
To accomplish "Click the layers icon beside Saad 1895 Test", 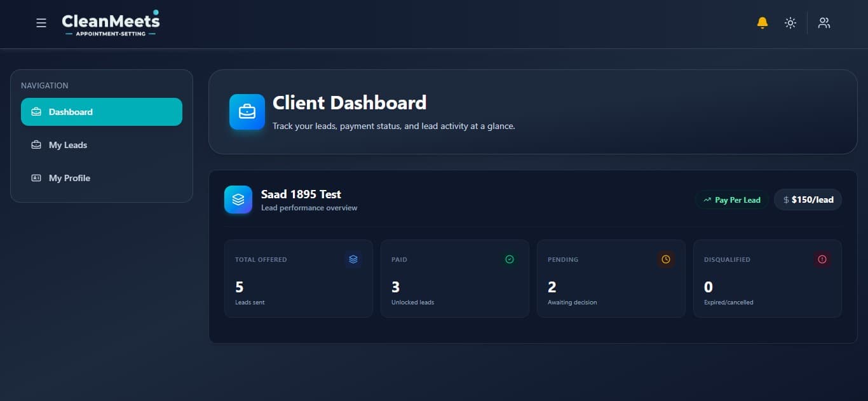I will pyautogui.click(x=238, y=200).
